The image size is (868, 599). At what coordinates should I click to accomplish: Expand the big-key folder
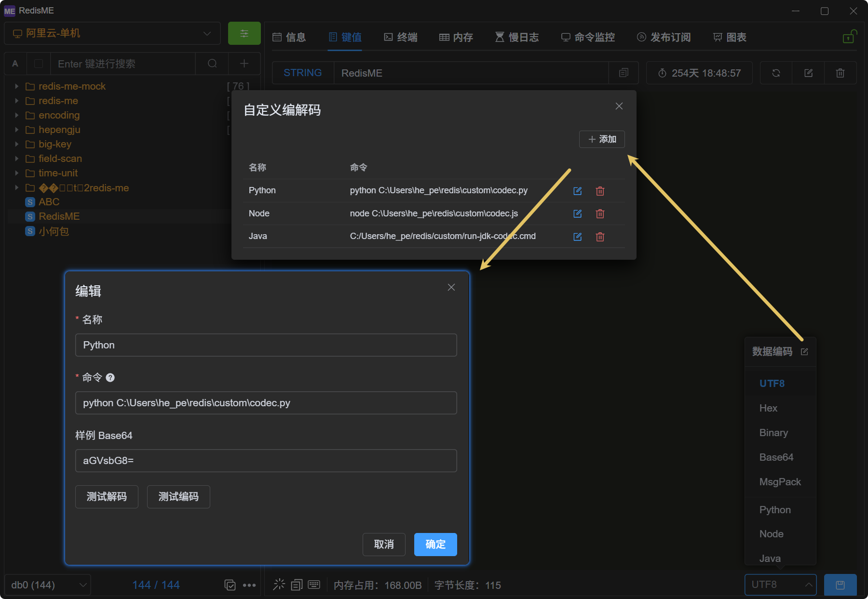pyautogui.click(x=16, y=144)
